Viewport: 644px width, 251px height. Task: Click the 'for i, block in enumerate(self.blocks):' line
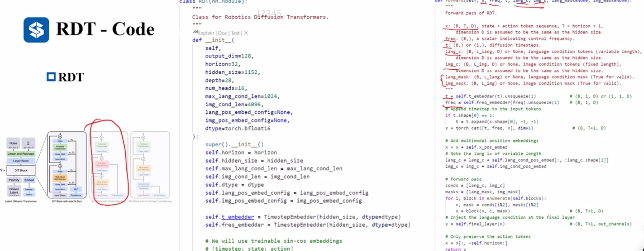[x=496, y=198]
